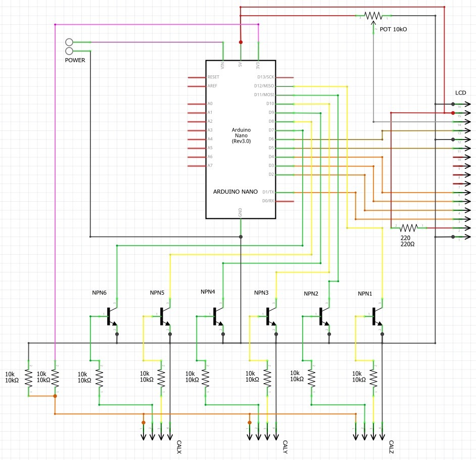476x460 pixels.
Task: Click the LCD header label
Action: 460,93
